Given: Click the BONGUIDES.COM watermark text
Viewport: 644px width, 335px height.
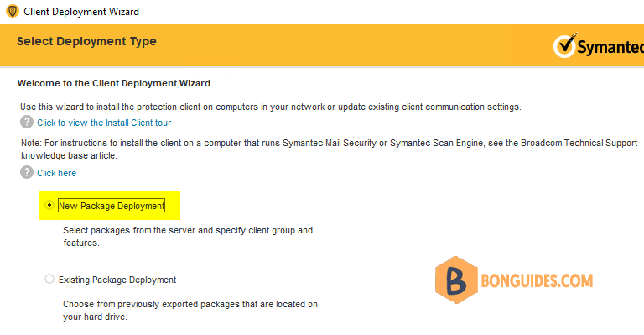Looking at the screenshot, I should (x=537, y=280).
